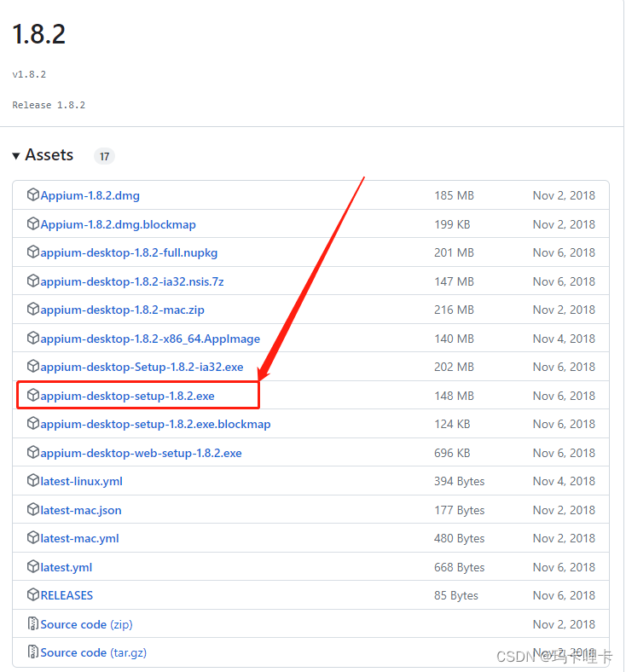Click Nov 2, 2018 date in Source code (zip) row
The height and width of the screenshot is (672, 626).
564,624
